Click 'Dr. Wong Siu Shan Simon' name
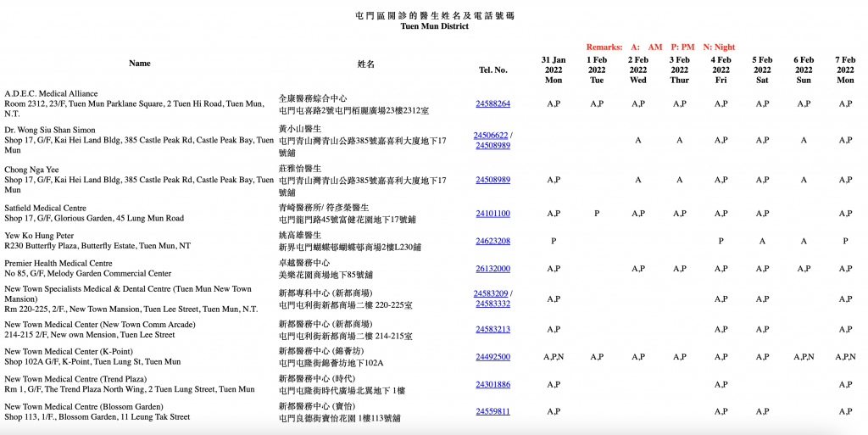This screenshot has height=435, width=868. 50,130
